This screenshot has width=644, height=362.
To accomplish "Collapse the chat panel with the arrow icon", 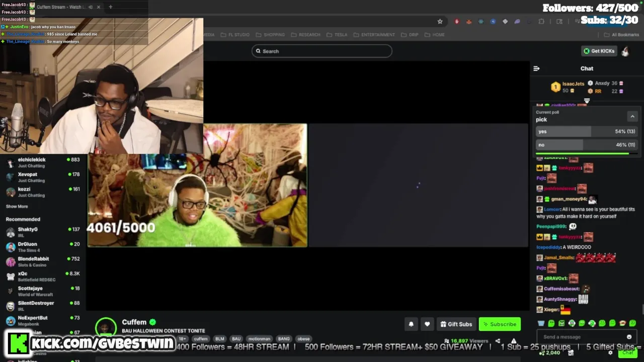I will (536, 68).
